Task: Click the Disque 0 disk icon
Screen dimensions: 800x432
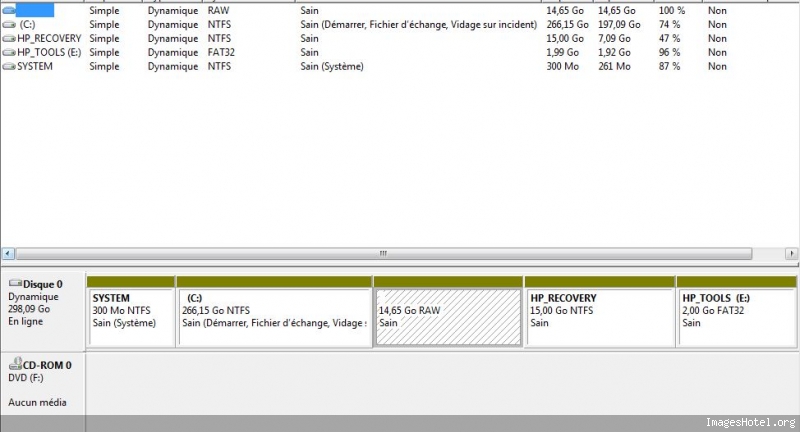Action: 15,283
